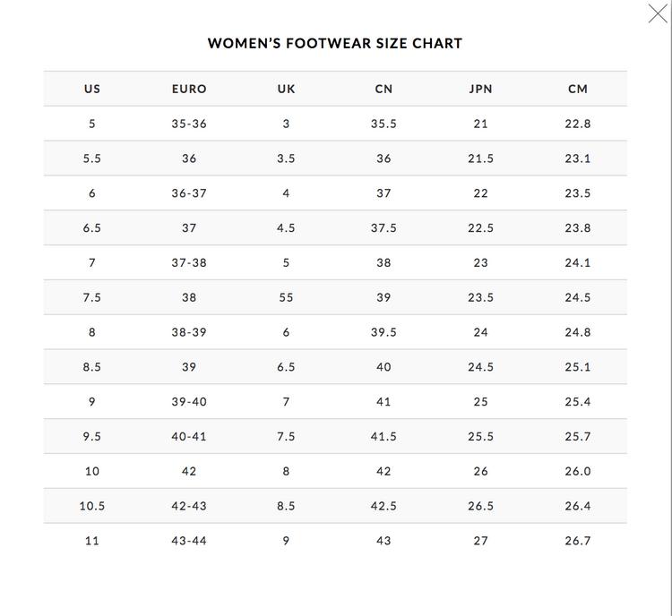Screen dimensions: 672x616
Task: Select JPN size 24.5 cell
Action: tap(480, 367)
